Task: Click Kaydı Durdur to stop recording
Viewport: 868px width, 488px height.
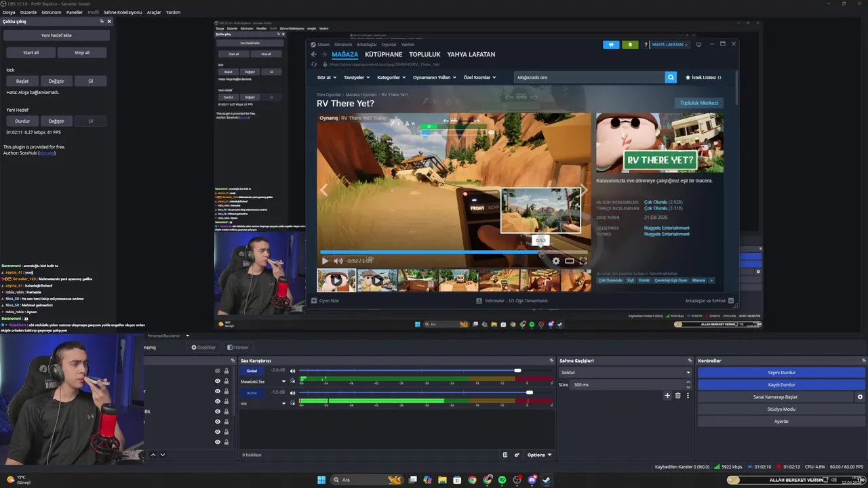Action: coord(781,385)
